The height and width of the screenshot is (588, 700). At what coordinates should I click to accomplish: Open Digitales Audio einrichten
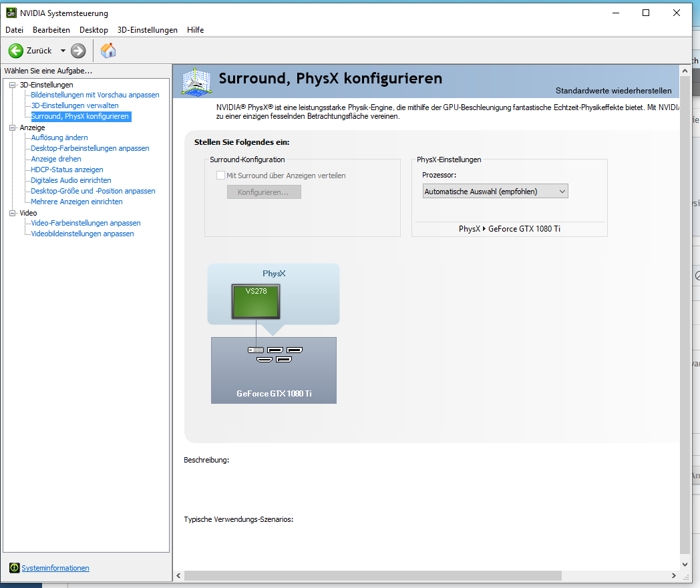pyautogui.click(x=71, y=181)
